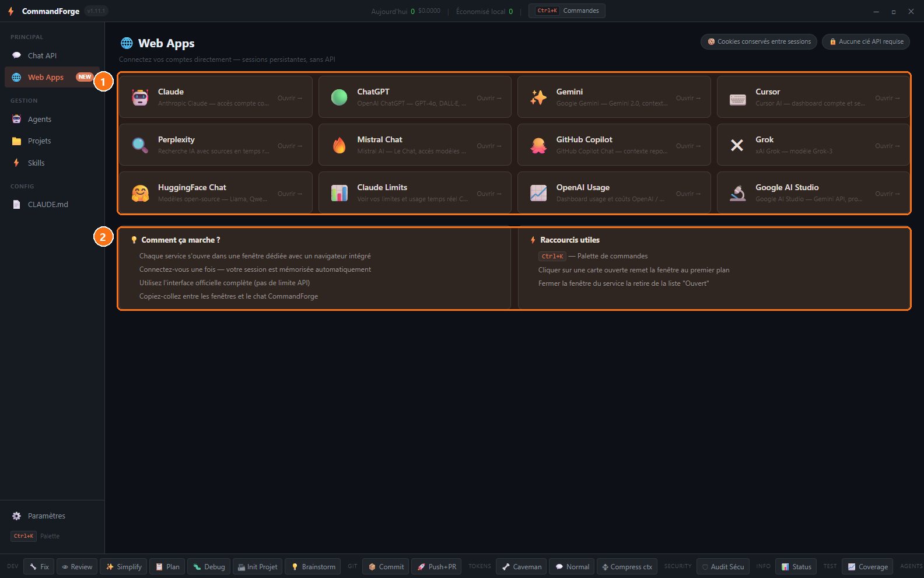Open Brainstorm from the bottom toolbar
Screen dimensions: 924x578
(x=313, y=567)
